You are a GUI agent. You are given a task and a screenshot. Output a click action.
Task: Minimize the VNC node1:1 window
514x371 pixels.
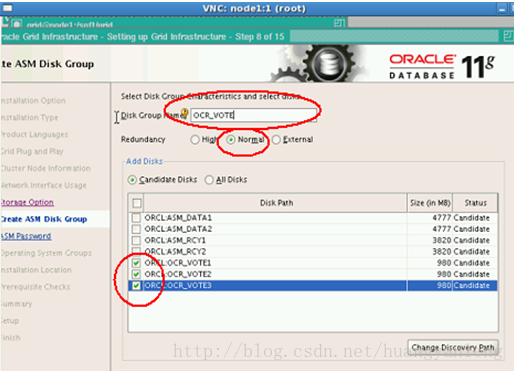(x=502, y=9)
